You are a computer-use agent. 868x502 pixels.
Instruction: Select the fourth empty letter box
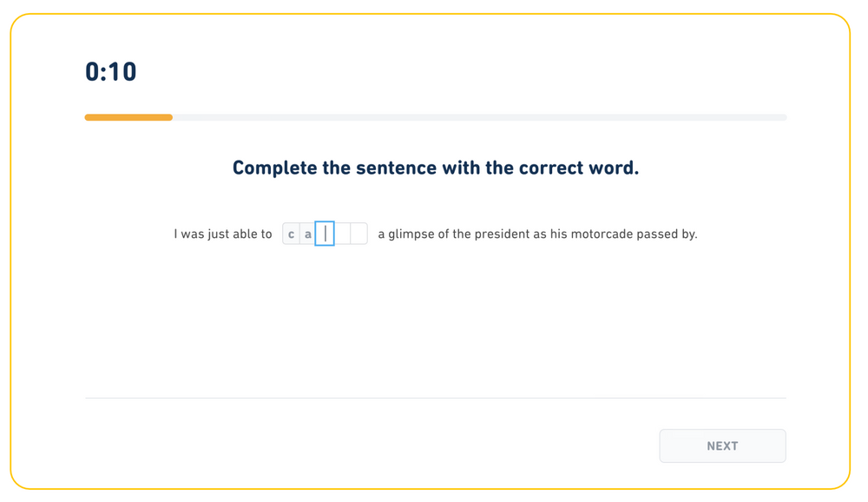coord(342,234)
